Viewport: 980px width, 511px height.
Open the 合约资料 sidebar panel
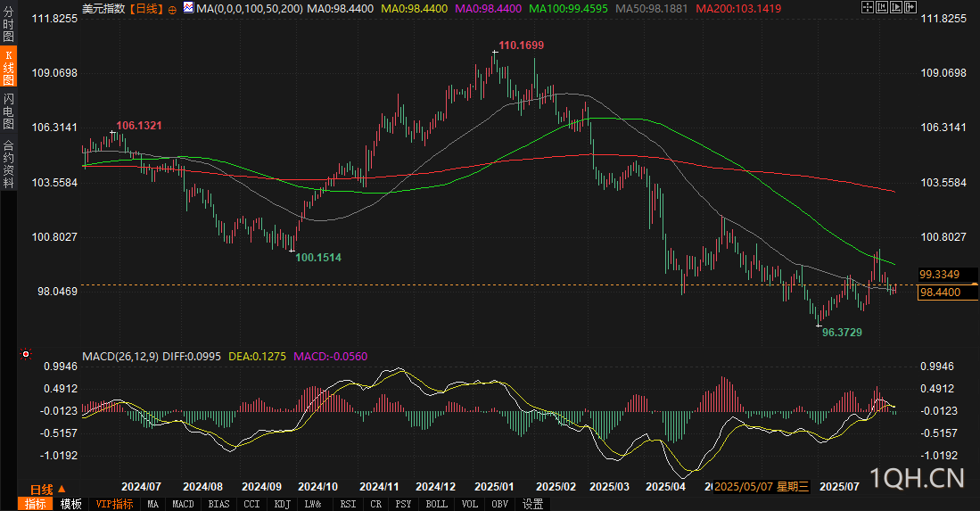tap(8, 163)
